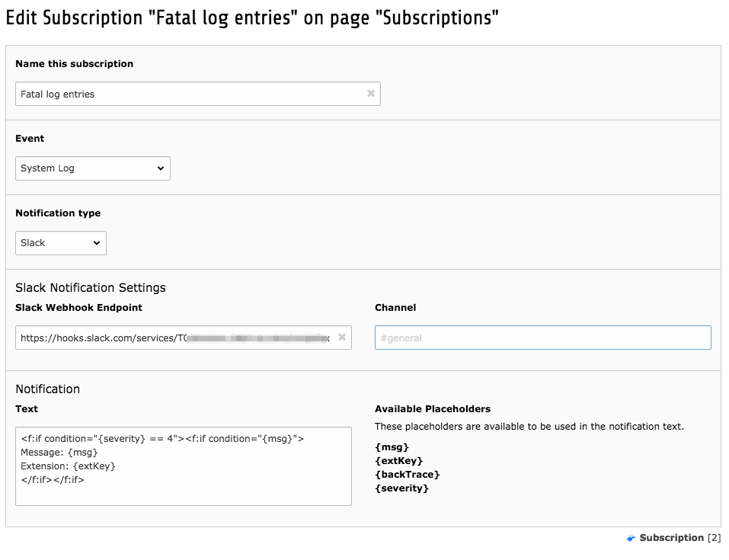Click the "Slack Webhook Endpoint" label
This screenshot has width=729, height=560.
pos(78,308)
